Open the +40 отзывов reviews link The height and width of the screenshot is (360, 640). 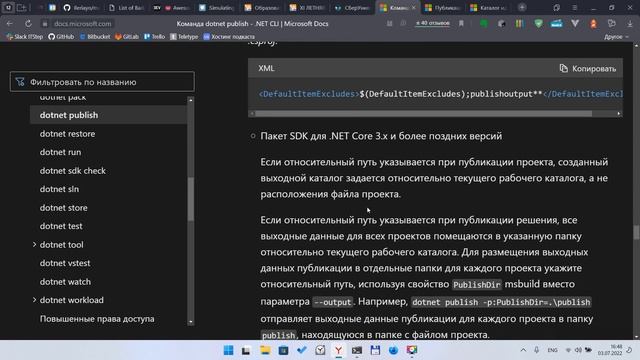coord(433,23)
